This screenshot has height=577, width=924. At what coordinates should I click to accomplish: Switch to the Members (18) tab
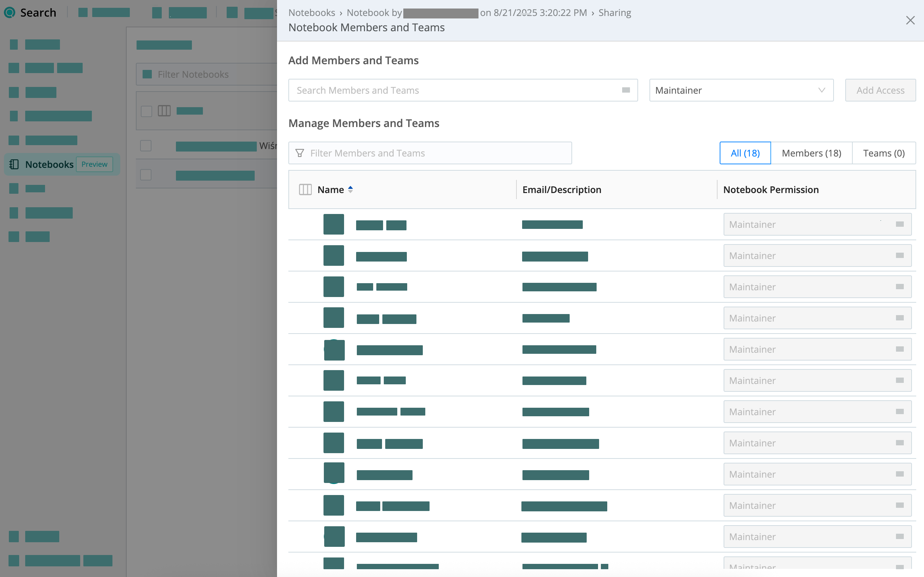[x=811, y=153]
